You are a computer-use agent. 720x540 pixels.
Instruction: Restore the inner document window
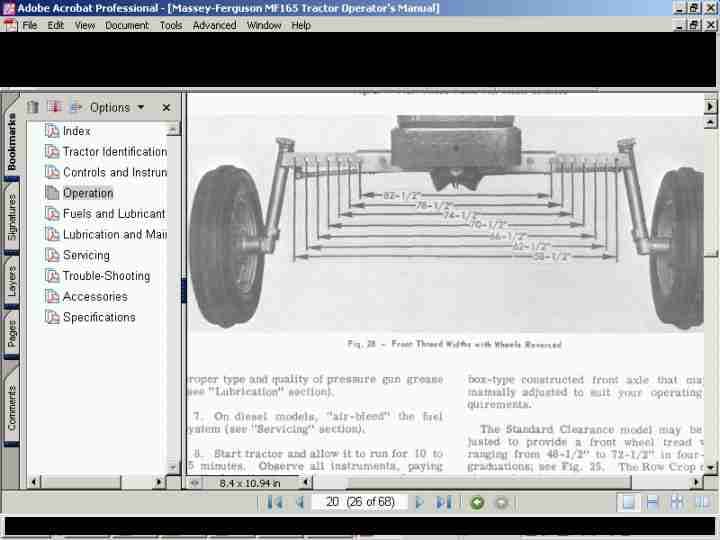(x=694, y=25)
